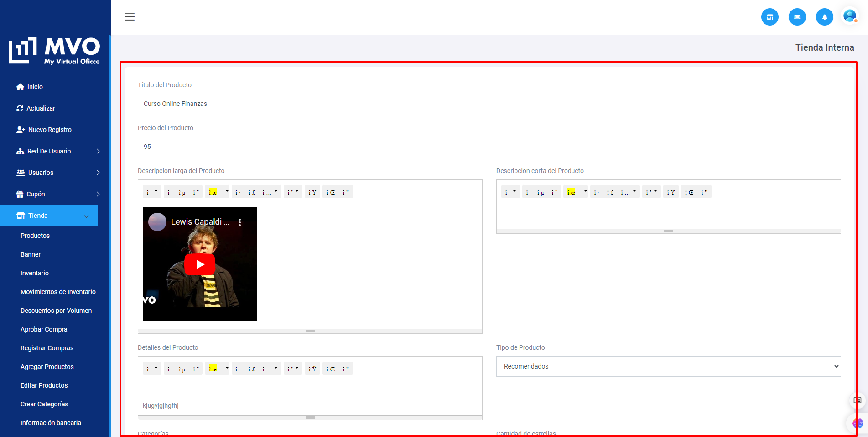Go to the Inicio home page
The image size is (868, 437).
35,87
